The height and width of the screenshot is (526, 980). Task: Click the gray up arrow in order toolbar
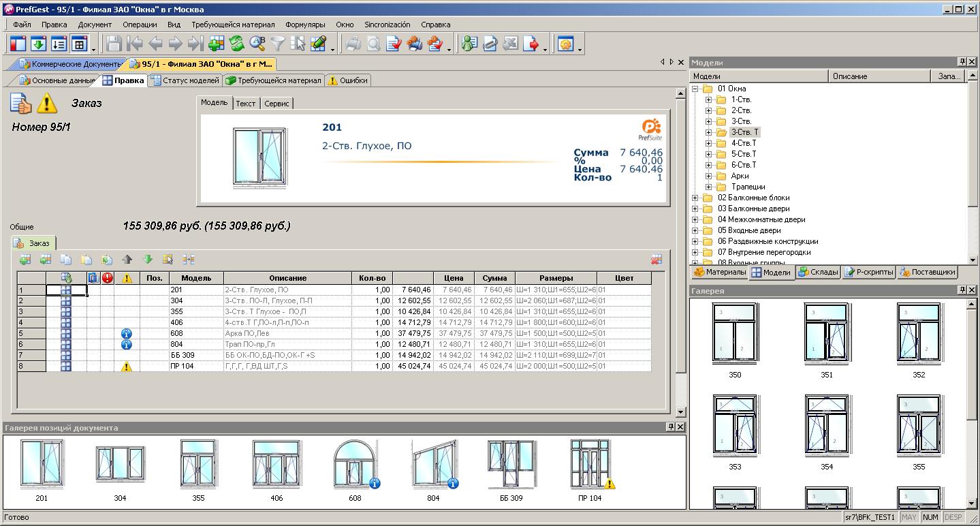[127, 260]
